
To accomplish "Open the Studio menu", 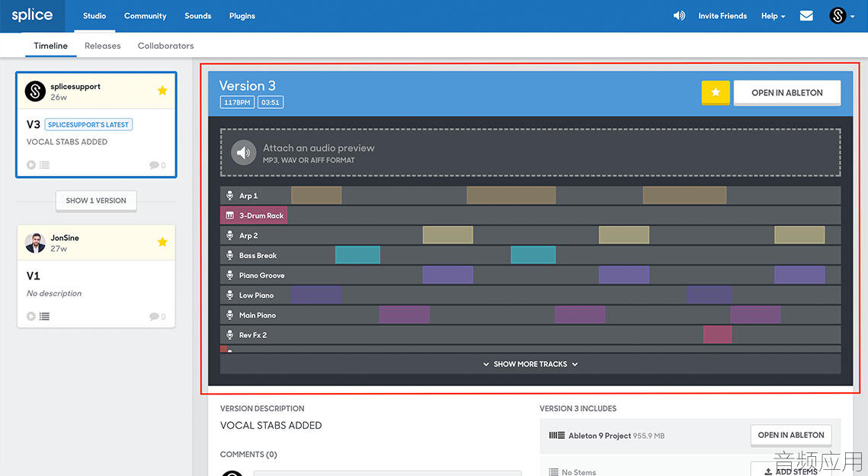I will point(94,16).
